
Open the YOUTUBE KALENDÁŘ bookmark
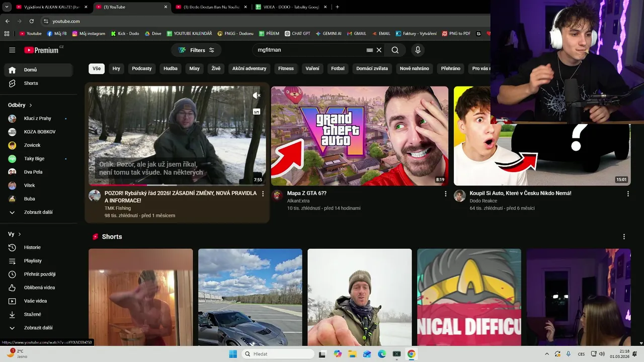click(189, 34)
